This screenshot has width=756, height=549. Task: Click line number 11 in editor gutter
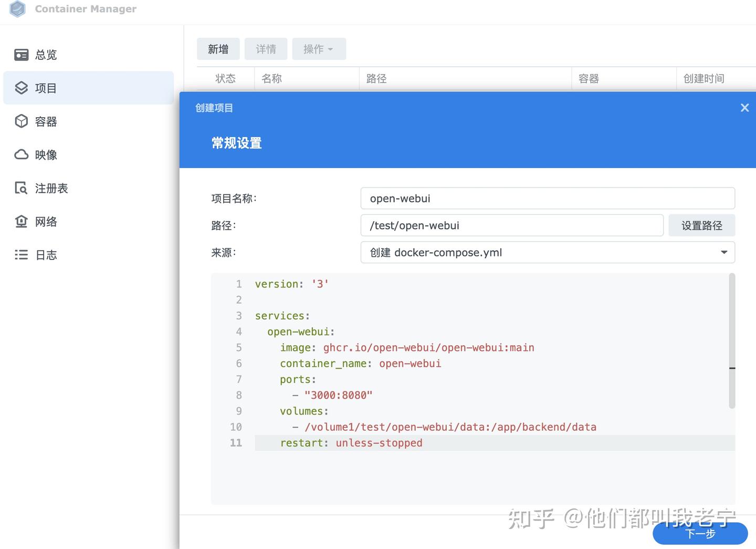pyautogui.click(x=236, y=443)
